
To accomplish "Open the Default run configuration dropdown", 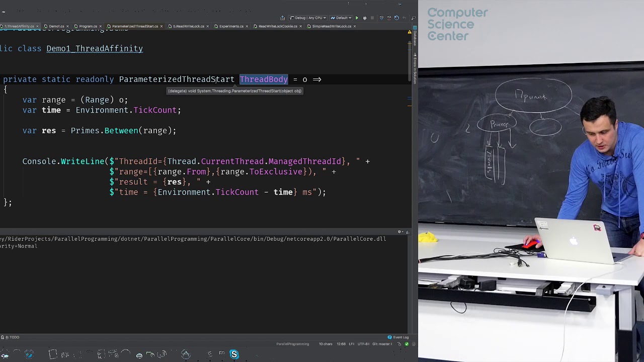I will pos(341,18).
